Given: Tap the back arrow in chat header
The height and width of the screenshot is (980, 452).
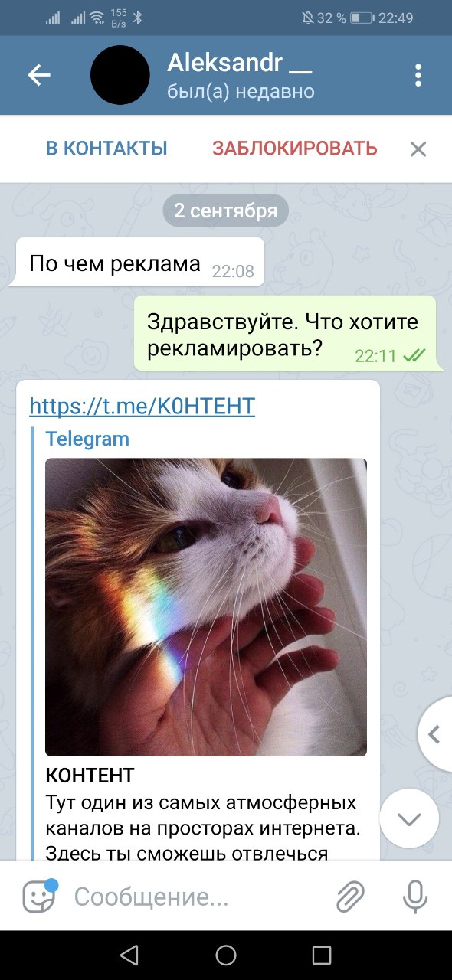Looking at the screenshot, I should click(38, 75).
